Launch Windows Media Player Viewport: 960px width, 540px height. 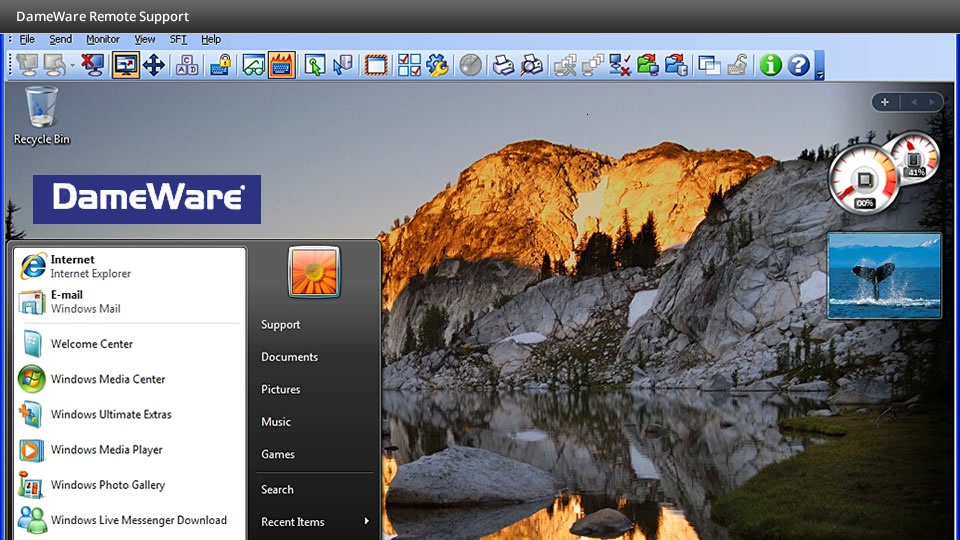click(x=129, y=449)
